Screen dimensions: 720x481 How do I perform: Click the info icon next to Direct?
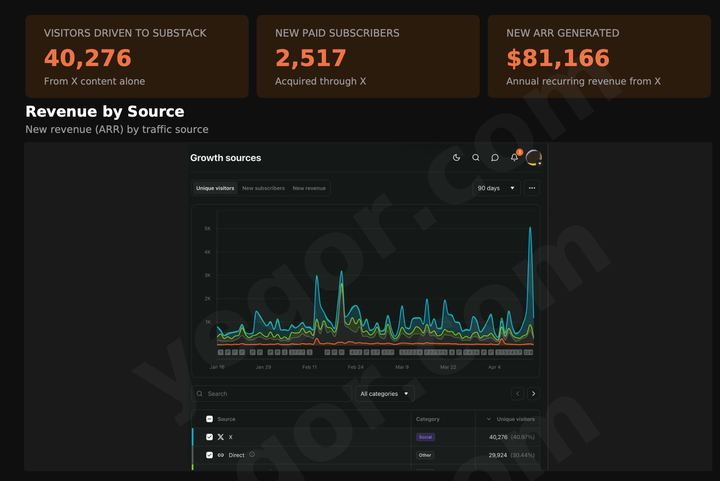252,454
